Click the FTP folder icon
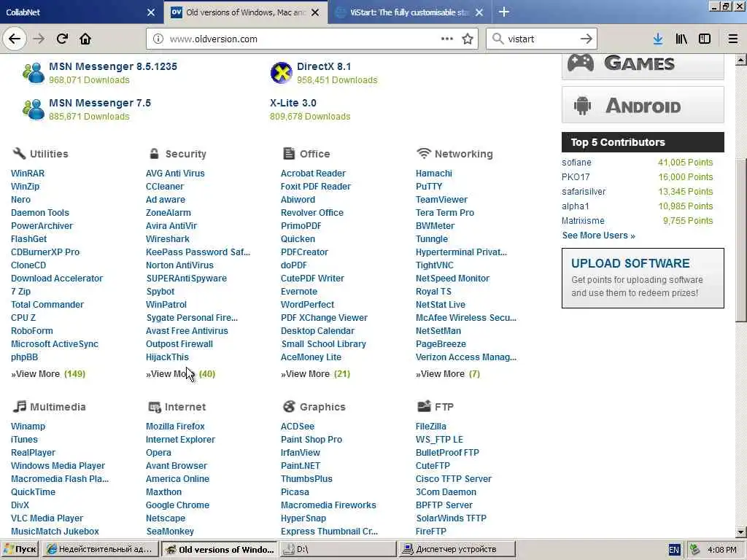The image size is (747, 560). pyautogui.click(x=424, y=406)
